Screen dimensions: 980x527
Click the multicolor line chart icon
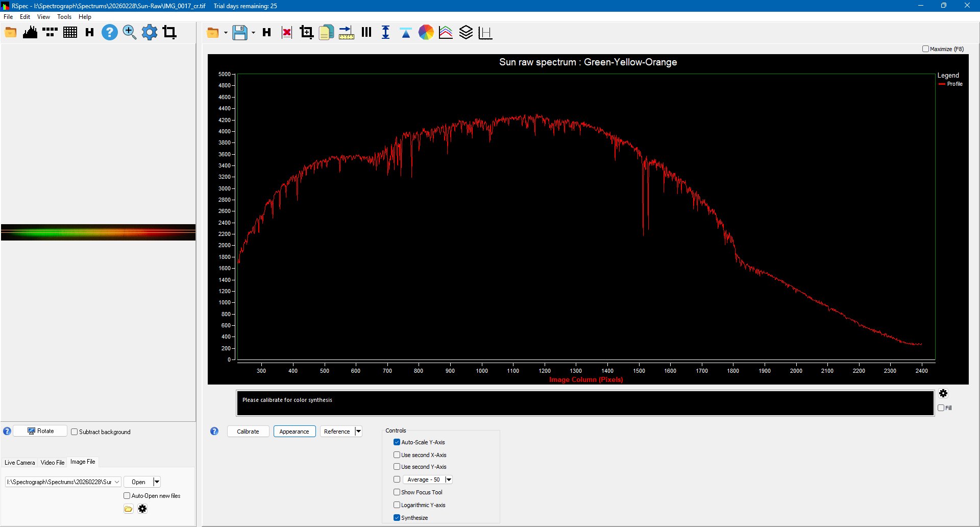446,33
